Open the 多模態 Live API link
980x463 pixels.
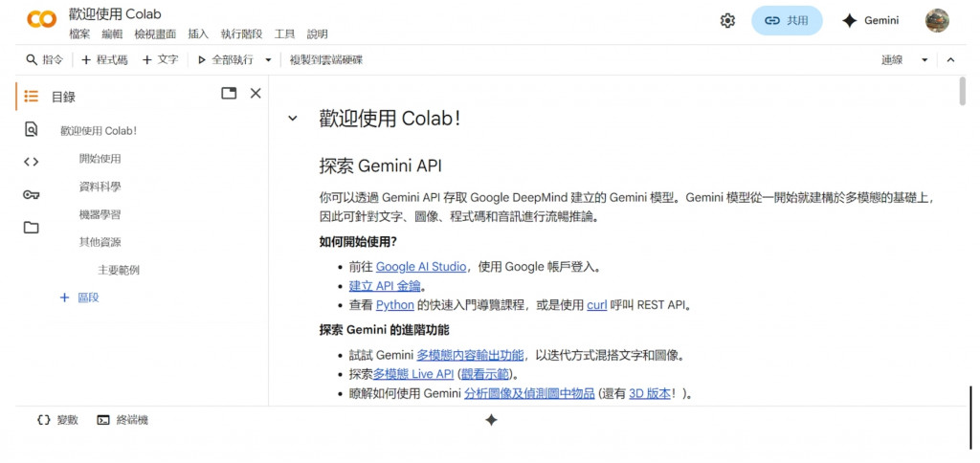(413, 374)
